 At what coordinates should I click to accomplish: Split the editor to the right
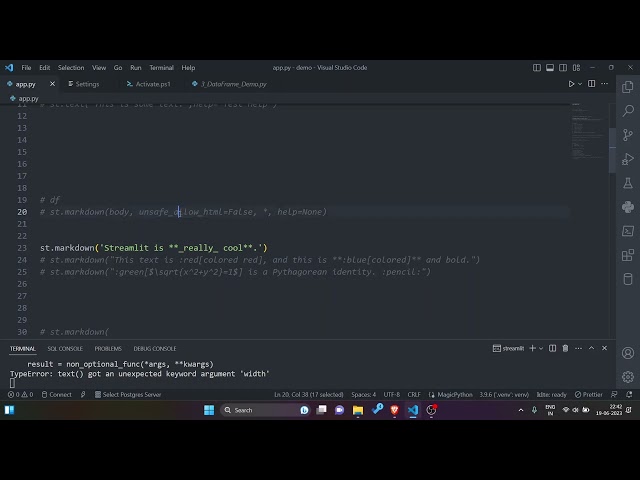(591, 84)
